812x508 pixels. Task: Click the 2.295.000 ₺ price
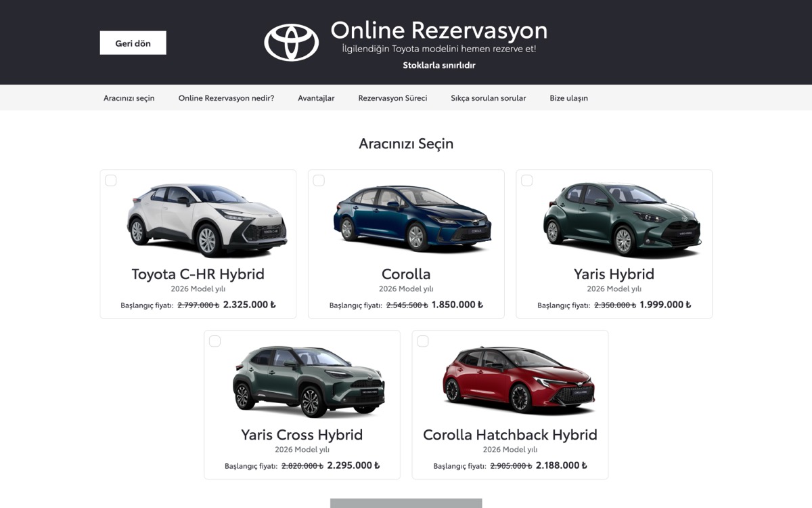(x=353, y=465)
